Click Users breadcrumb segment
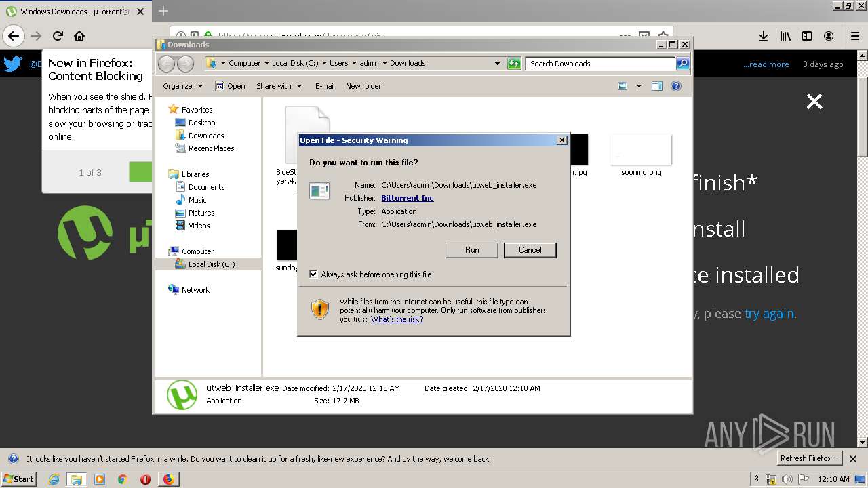Screen dimensions: 868x488 click(338, 63)
